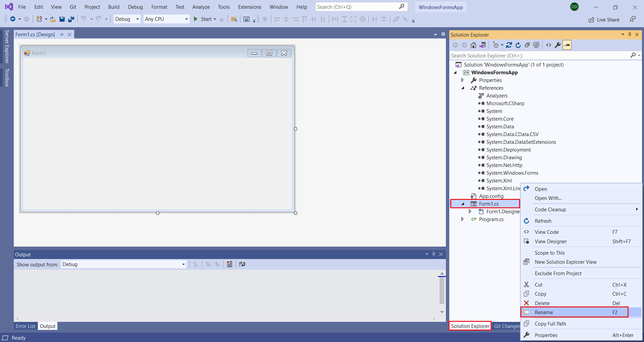
Task: Toggle word wrap in the Output panel
Action: pyautogui.click(x=242, y=264)
